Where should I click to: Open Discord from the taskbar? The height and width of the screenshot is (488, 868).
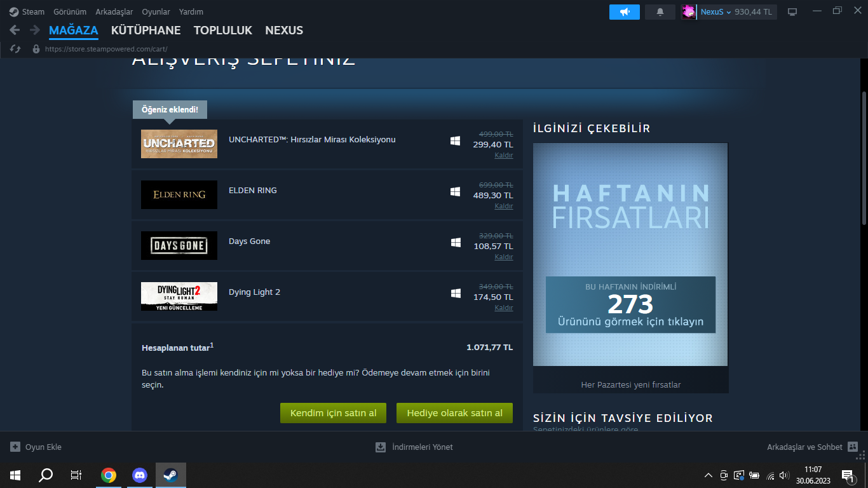click(x=140, y=475)
